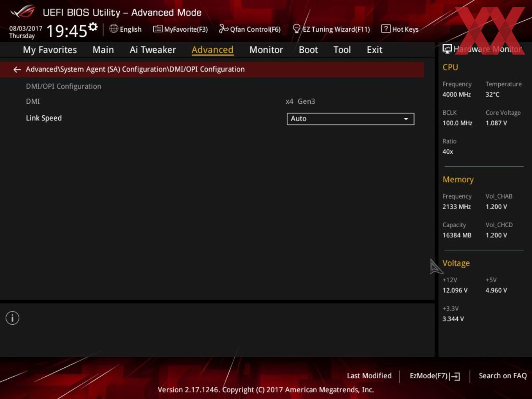Image resolution: width=532 pixels, height=399 pixels.
Task: Click the Vol_CHAB label
Action: pos(499,196)
